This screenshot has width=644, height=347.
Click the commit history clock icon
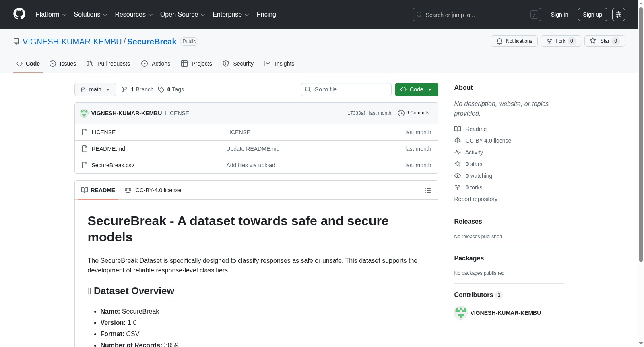pos(401,113)
